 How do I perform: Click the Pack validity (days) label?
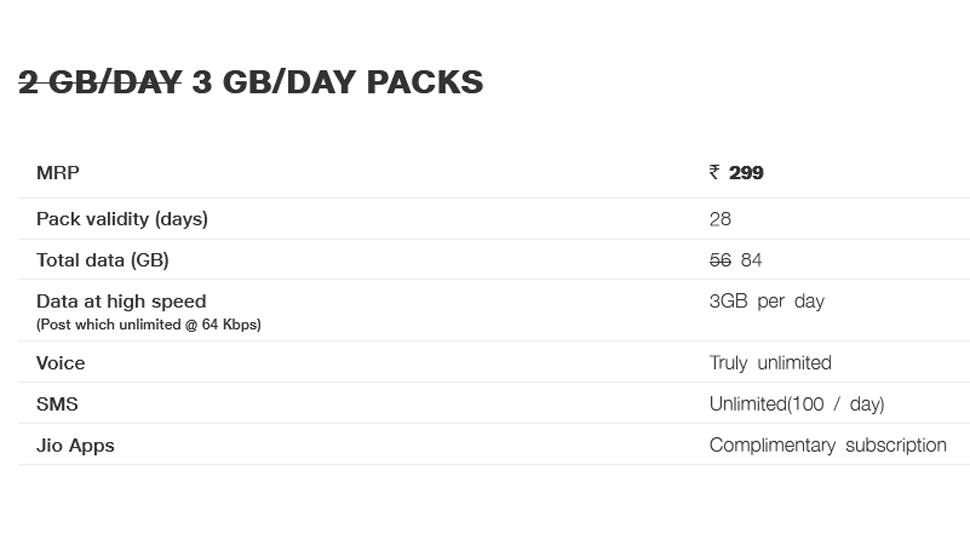point(122,219)
